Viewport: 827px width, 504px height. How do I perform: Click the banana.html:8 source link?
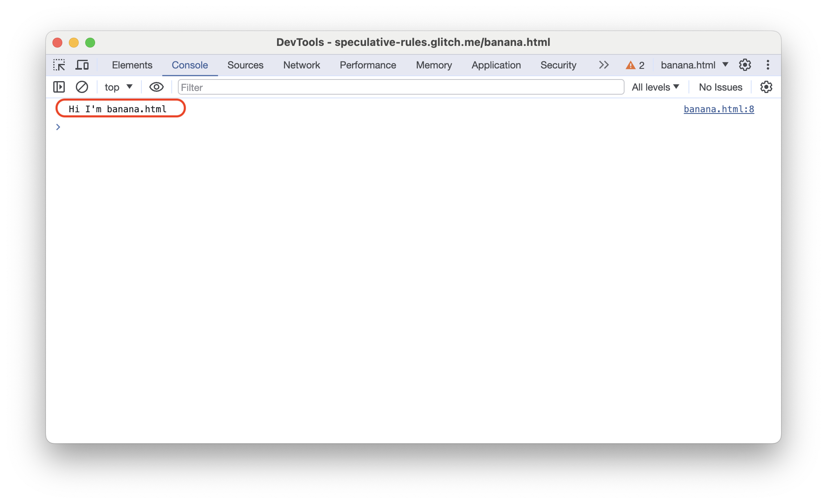coord(719,108)
